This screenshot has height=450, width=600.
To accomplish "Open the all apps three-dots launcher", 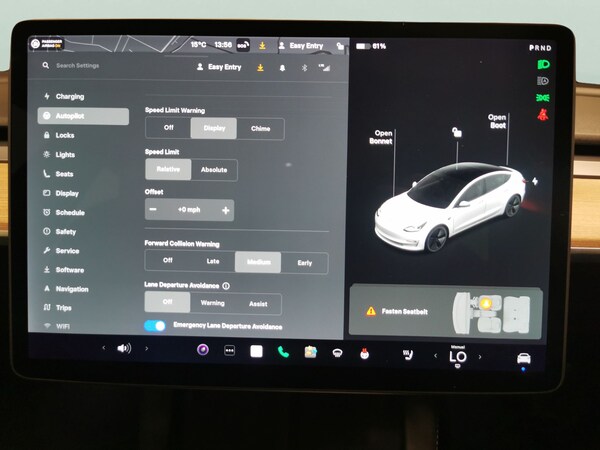I will pos(229,351).
